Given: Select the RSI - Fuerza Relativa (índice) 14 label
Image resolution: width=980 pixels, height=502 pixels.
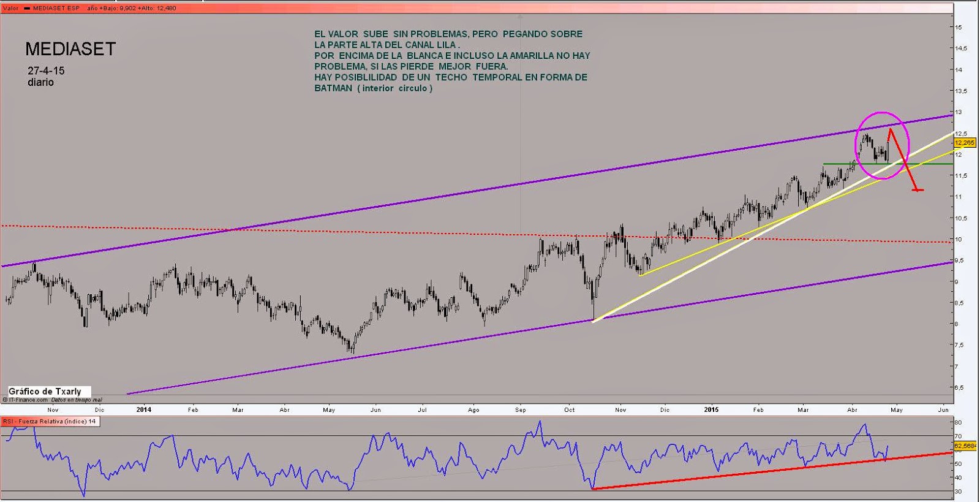Looking at the screenshot, I should [x=49, y=422].
